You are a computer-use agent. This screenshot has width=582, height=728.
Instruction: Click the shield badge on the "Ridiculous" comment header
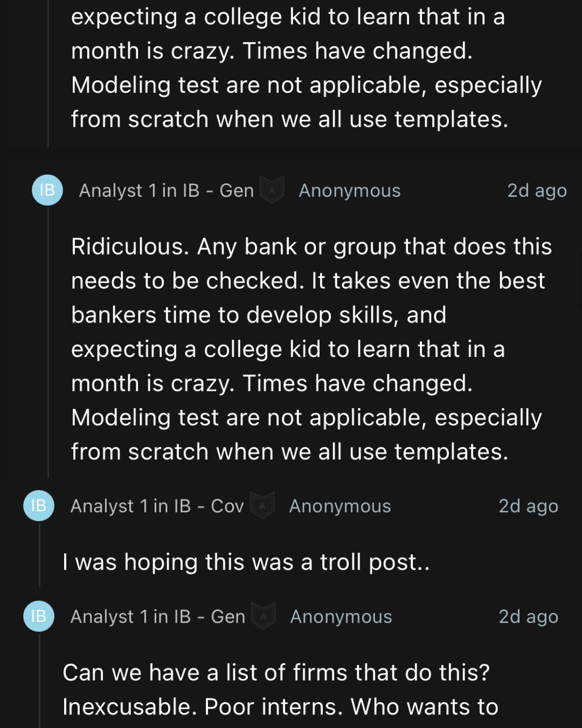click(272, 190)
